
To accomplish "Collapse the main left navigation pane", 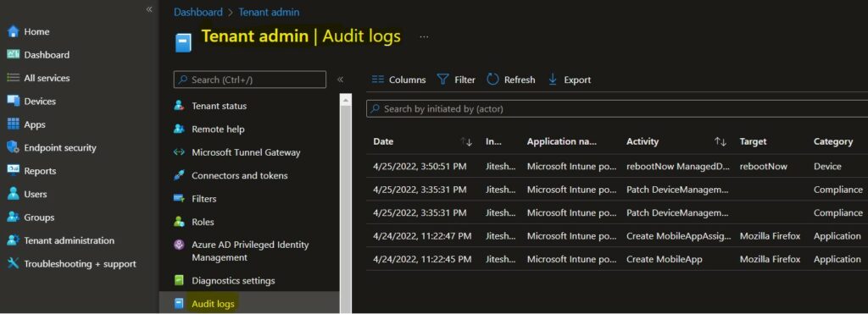I will click(x=149, y=9).
